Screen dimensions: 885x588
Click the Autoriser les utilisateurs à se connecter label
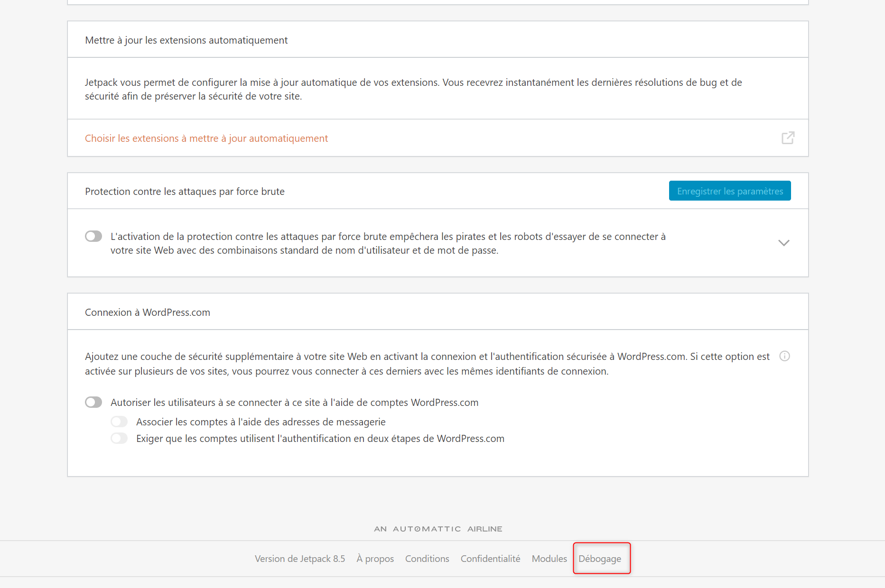coord(294,402)
